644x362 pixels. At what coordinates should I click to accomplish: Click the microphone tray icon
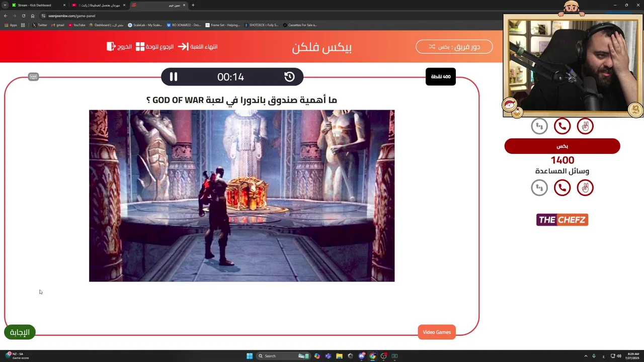click(x=594, y=356)
